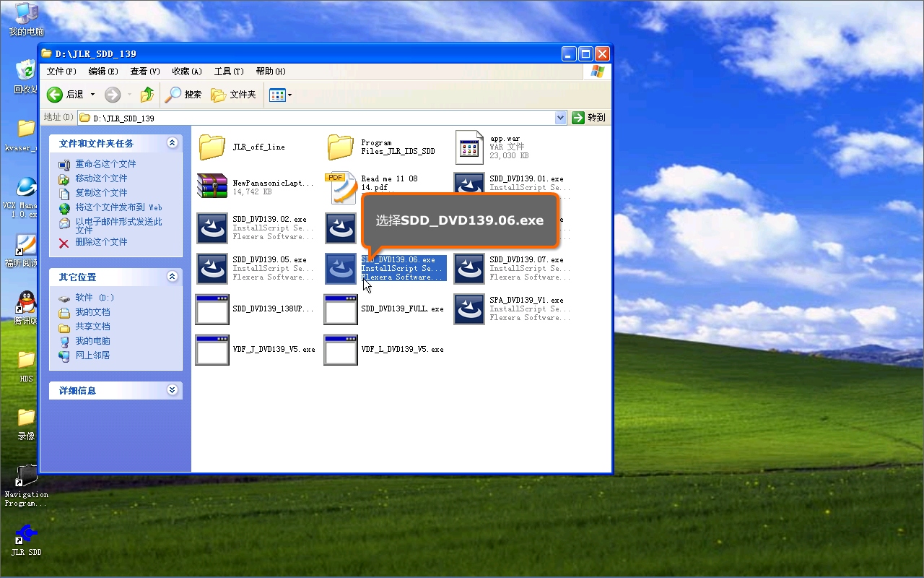Open the back button history dropdown
Viewport: 924px width, 578px height.
tap(92, 95)
